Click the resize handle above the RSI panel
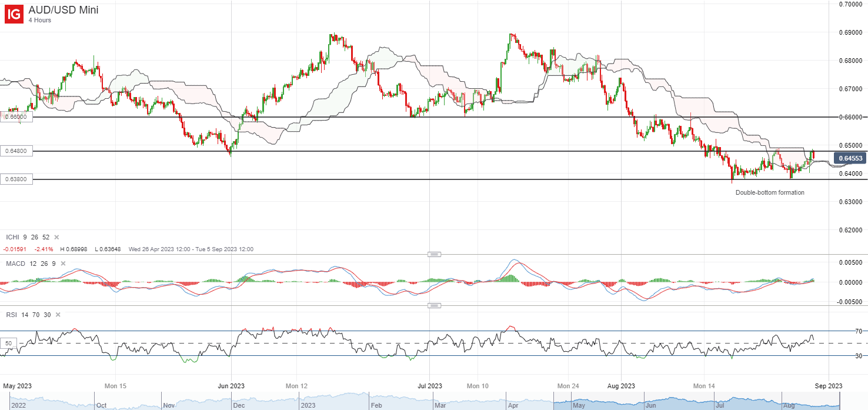Image resolution: width=868 pixels, height=410 pixels. [434, 305]
